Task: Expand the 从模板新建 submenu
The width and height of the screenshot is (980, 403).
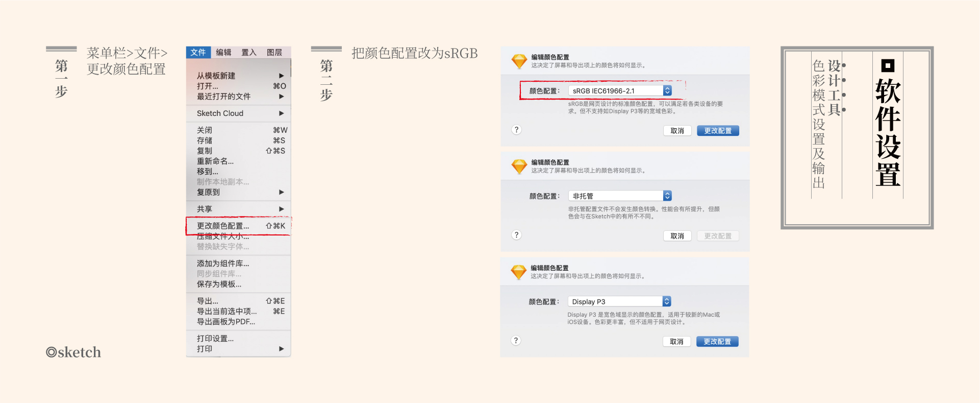Action: tap(239, 76)
